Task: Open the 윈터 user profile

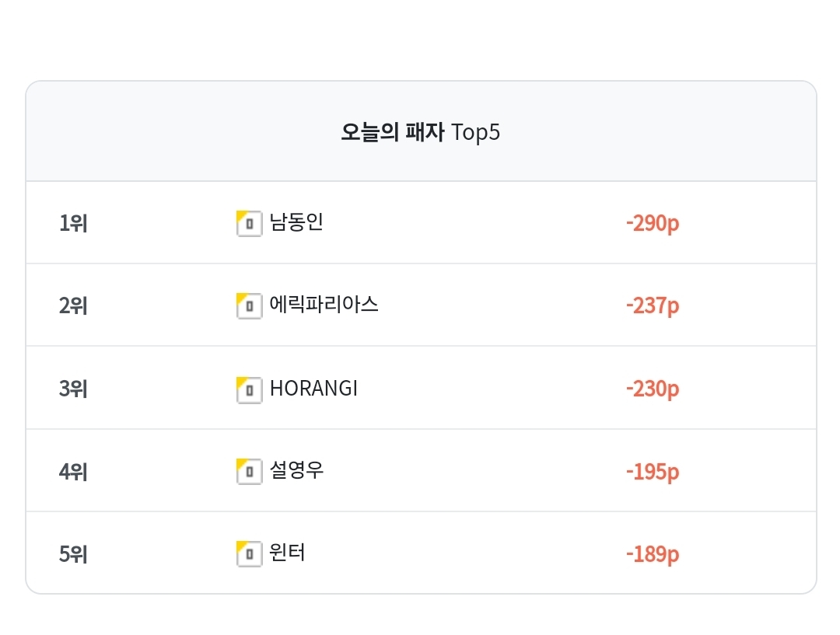Action: coord(287,552)
